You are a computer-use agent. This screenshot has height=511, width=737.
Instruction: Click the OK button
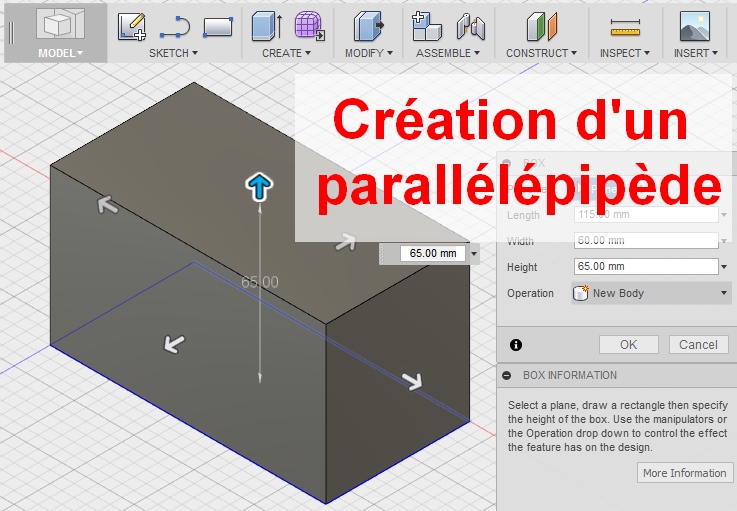pos(628,345)
